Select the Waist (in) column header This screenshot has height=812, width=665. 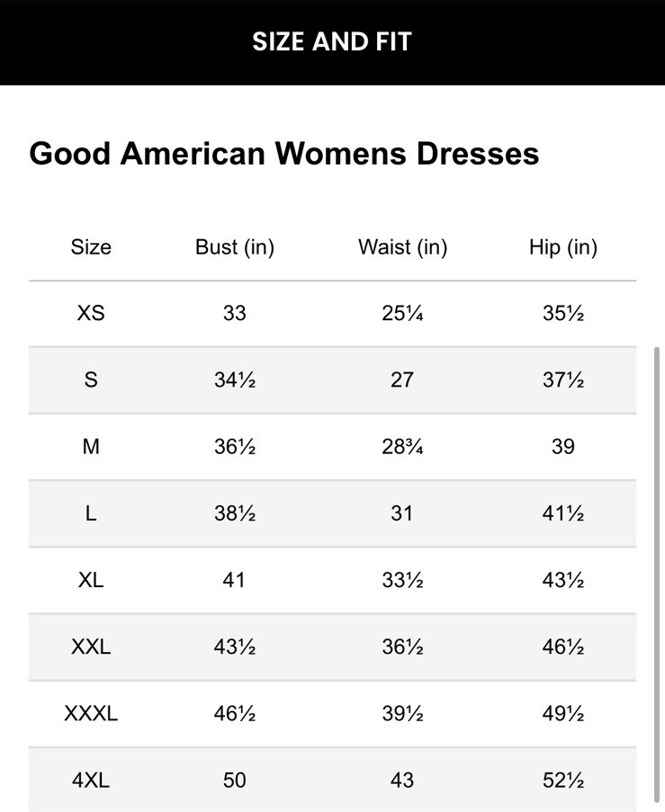[402, 247]
